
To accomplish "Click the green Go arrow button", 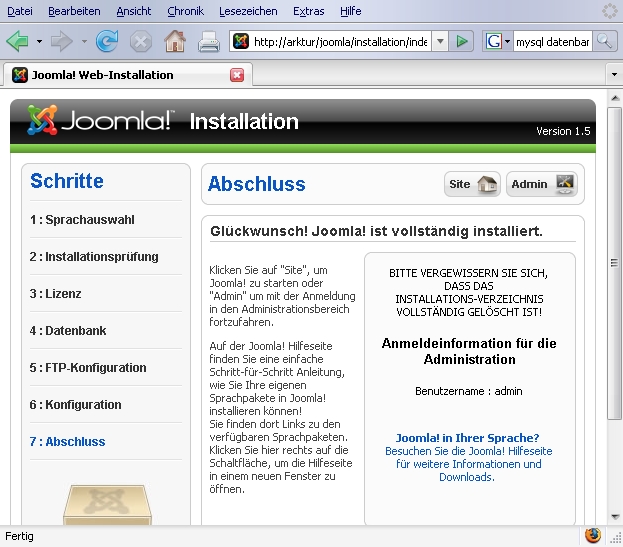I will pyautogui.click(x=461, y=42).
